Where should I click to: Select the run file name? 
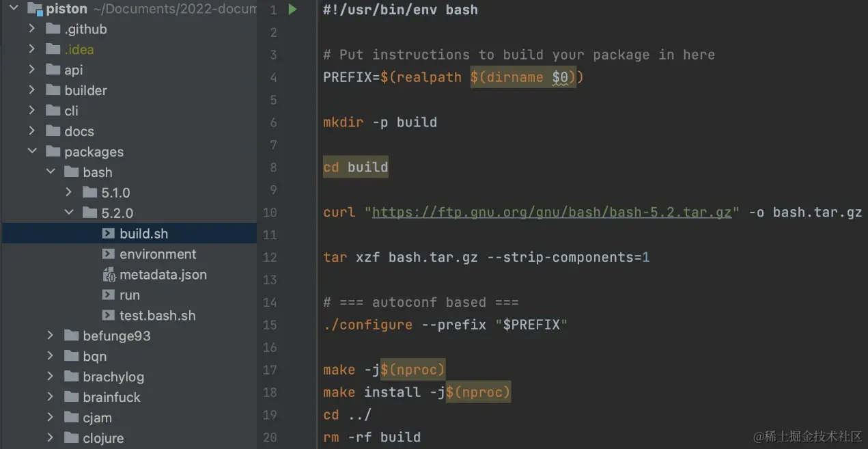coord(130,295)
